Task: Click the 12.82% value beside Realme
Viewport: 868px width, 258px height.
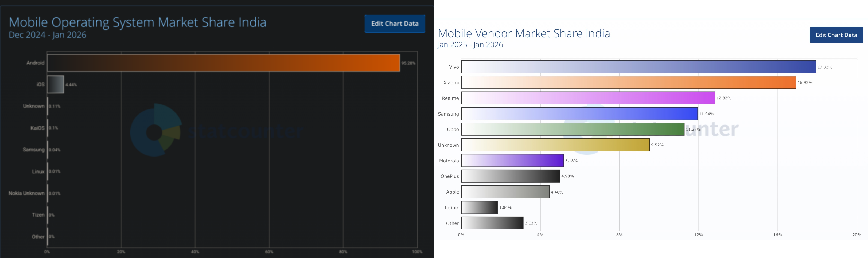Action: tap(724, 98)
